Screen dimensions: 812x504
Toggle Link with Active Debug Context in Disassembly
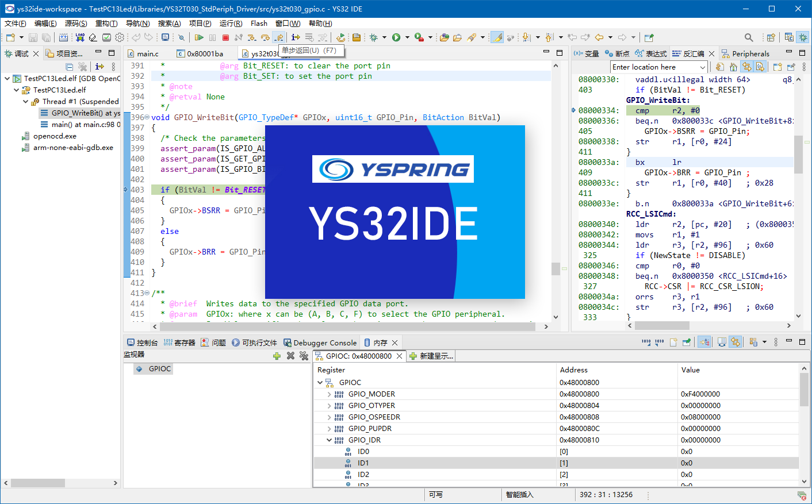746,67
